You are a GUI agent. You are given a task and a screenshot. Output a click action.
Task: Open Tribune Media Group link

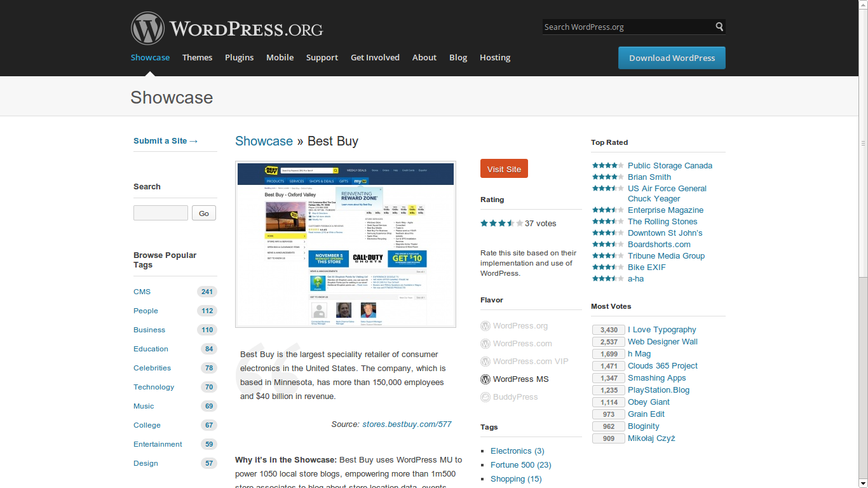pyautogui.click(x=666, y=256)
